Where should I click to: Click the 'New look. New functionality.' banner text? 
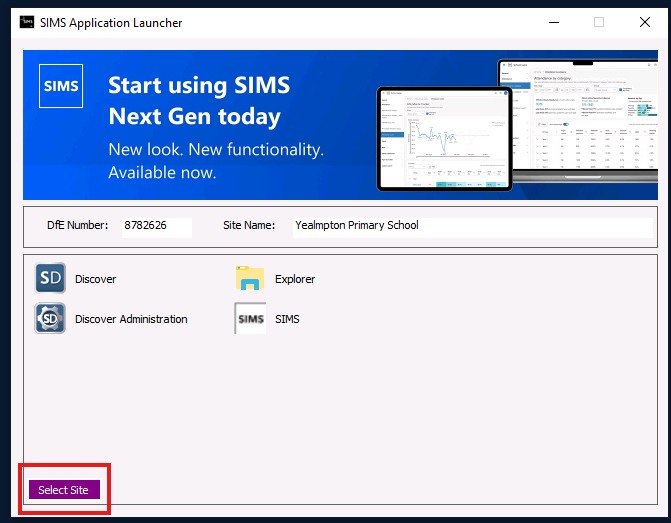coord(216,150)
